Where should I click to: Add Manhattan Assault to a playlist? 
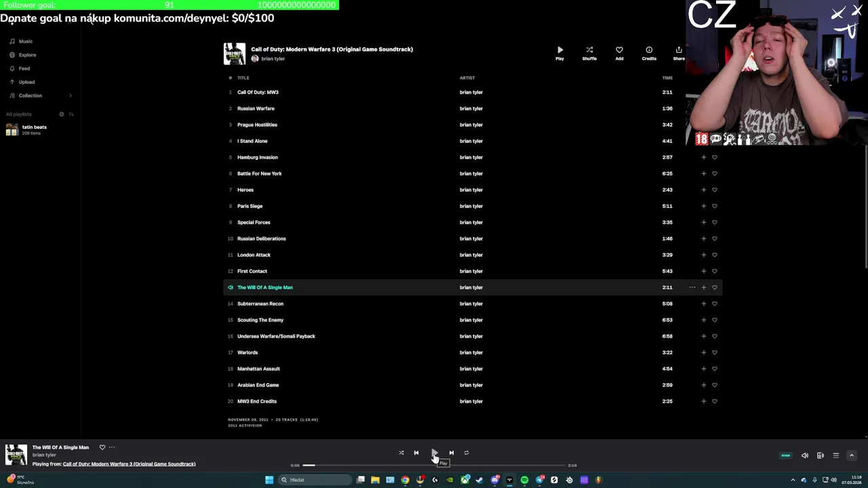pos(703,369)
